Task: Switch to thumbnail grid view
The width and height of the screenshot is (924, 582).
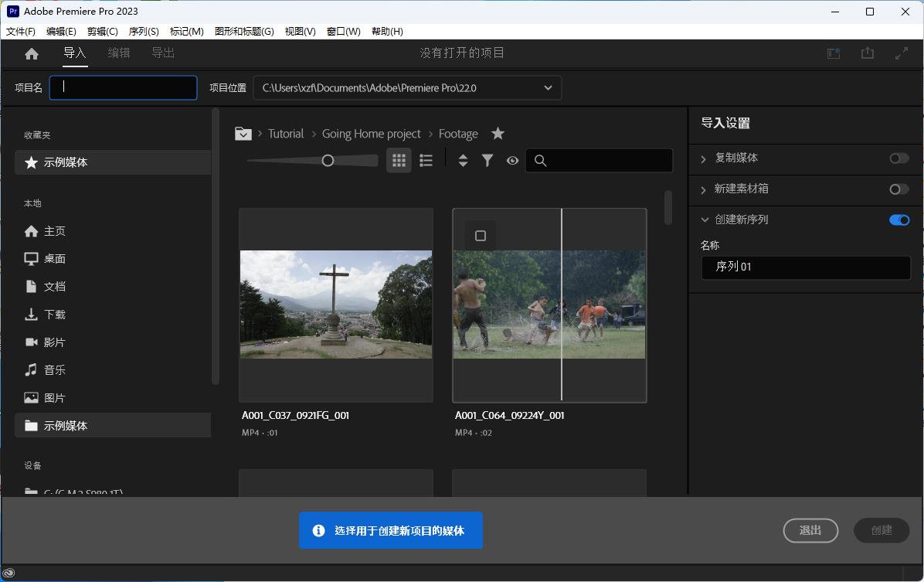Action: coord(399,161)
